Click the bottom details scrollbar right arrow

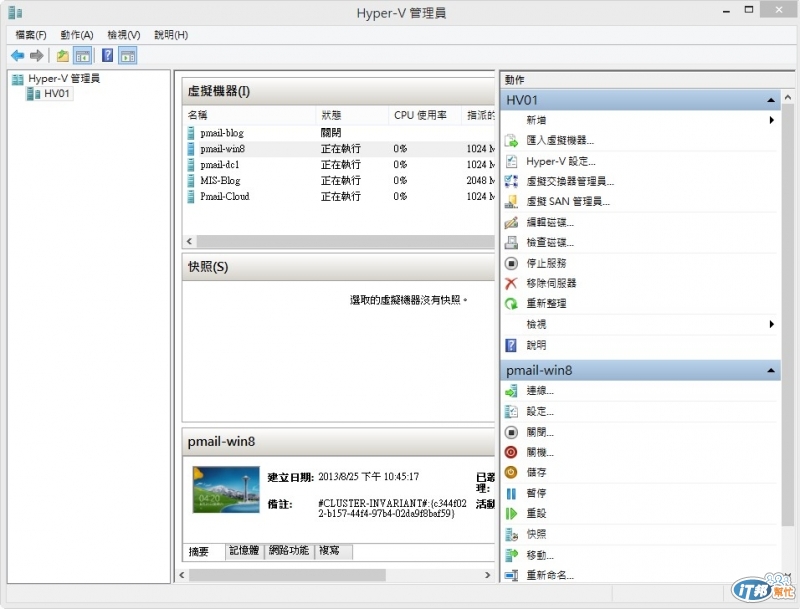(x=487, y=575)
